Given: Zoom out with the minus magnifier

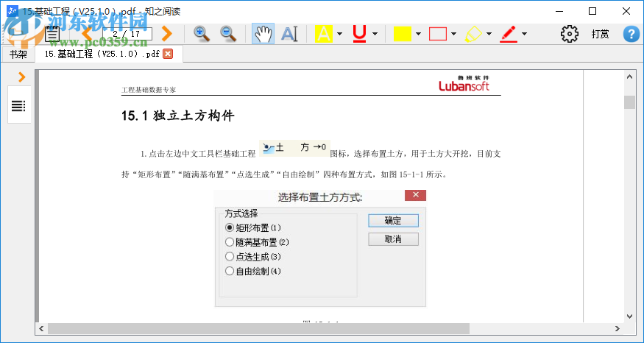Looking at the screenshot, I should click(228, 34).
